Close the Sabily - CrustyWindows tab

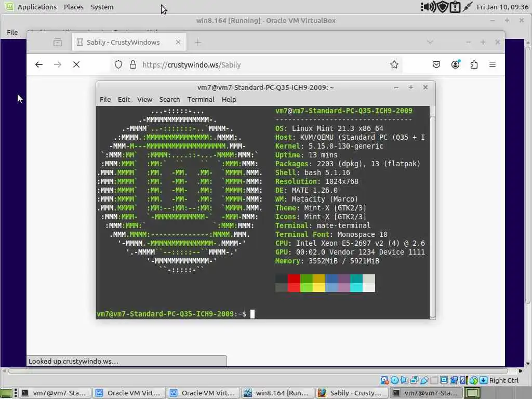pos(178,42)
